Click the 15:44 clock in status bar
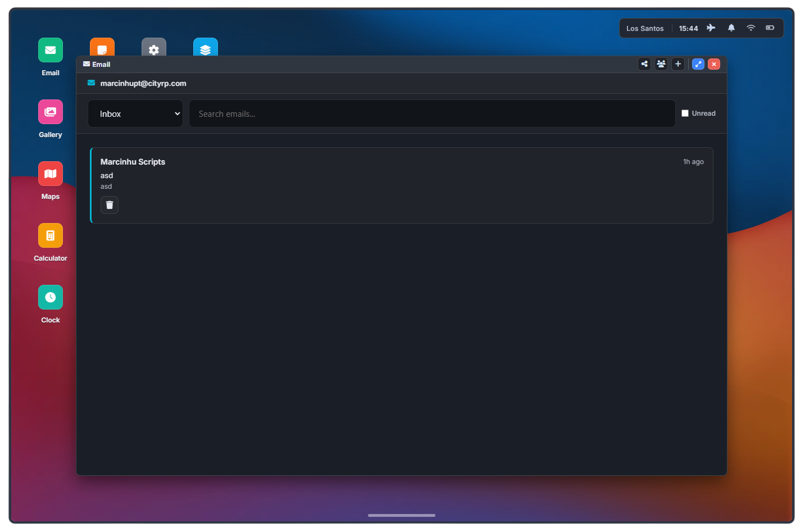The width and height of the screenshot is (805, 532). [688, 29]
